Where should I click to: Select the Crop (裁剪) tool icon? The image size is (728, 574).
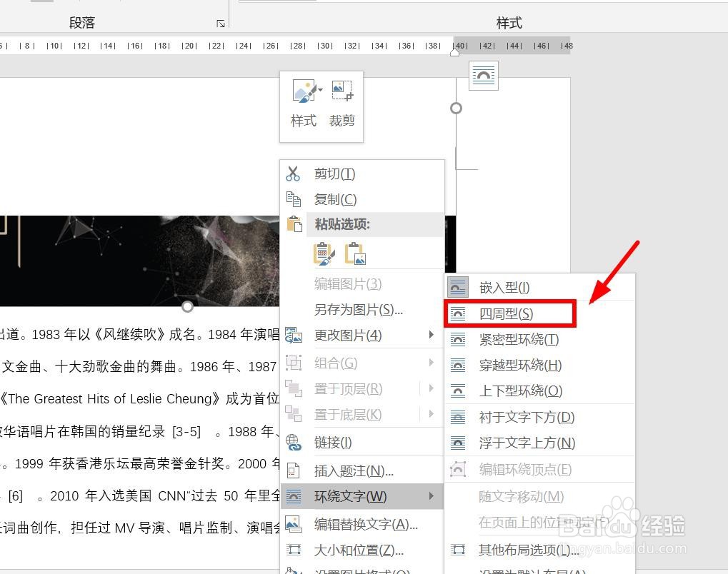pyautogui.click(x=341, y=89)
